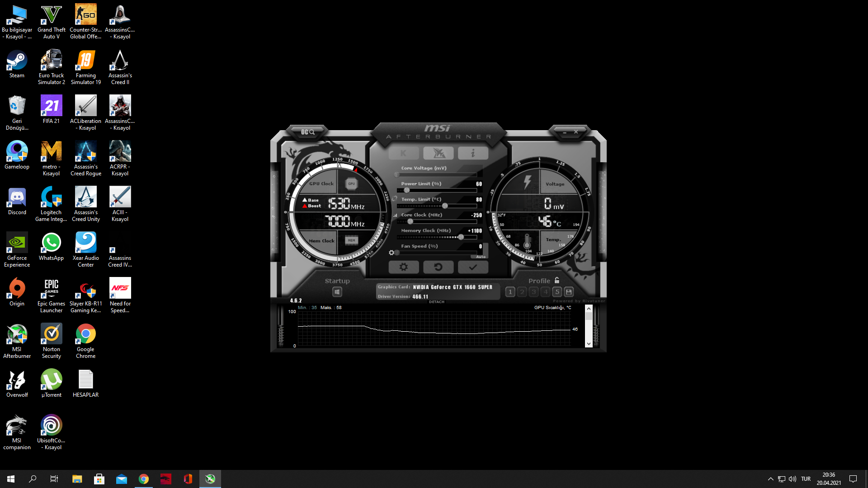This screenshot has height=488, width=868.
Task: Select the Grand Theft Auto V shortcut
Action: tap(51, 22)
